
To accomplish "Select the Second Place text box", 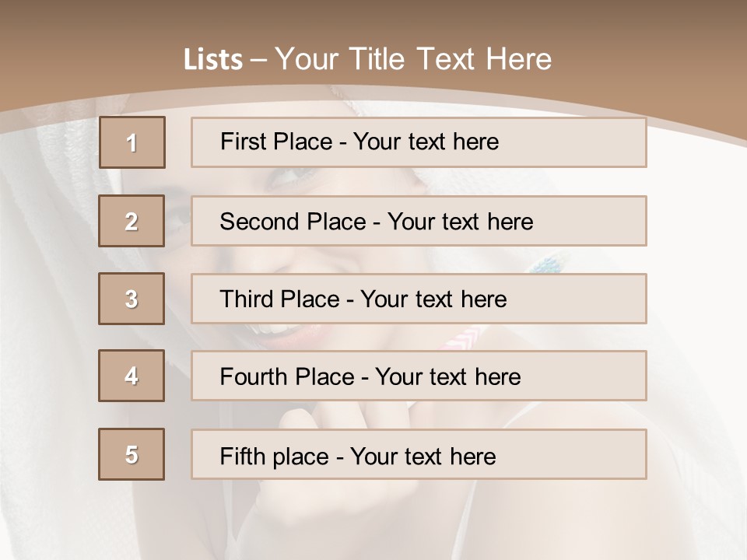I will pos(419,221).
